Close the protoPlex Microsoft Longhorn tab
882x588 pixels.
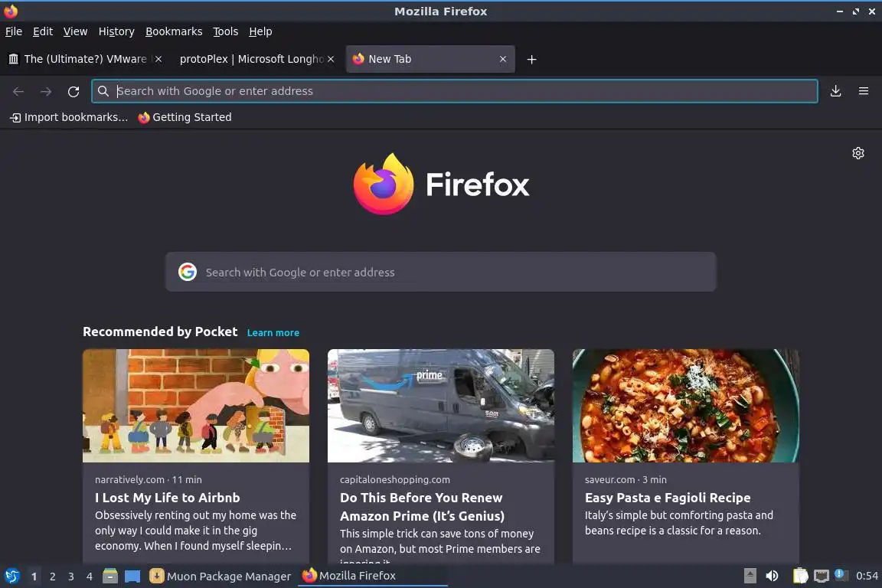331,59
